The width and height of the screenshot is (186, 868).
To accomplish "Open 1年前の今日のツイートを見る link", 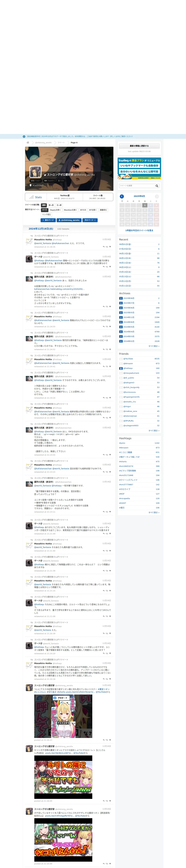I will coord(139,230).
